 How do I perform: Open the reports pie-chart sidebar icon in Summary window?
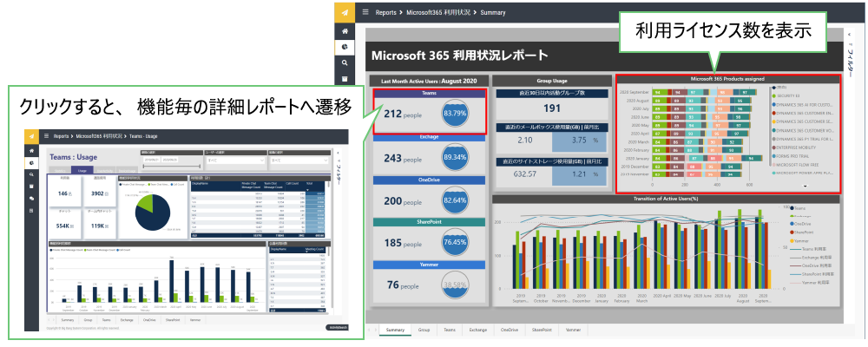point(345,47)
